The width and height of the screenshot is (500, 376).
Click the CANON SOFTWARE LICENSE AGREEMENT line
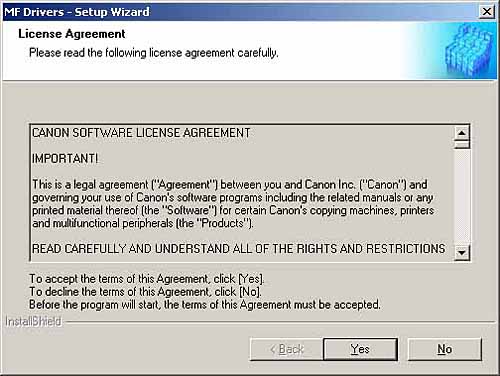pyautogui.click(x=141, y=133)
